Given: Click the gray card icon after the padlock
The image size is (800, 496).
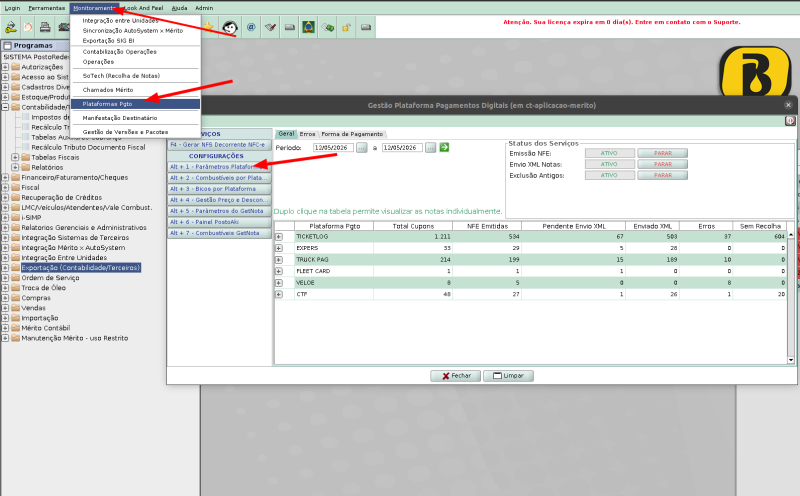Looking at the screenshot, I should pos(366,27).
